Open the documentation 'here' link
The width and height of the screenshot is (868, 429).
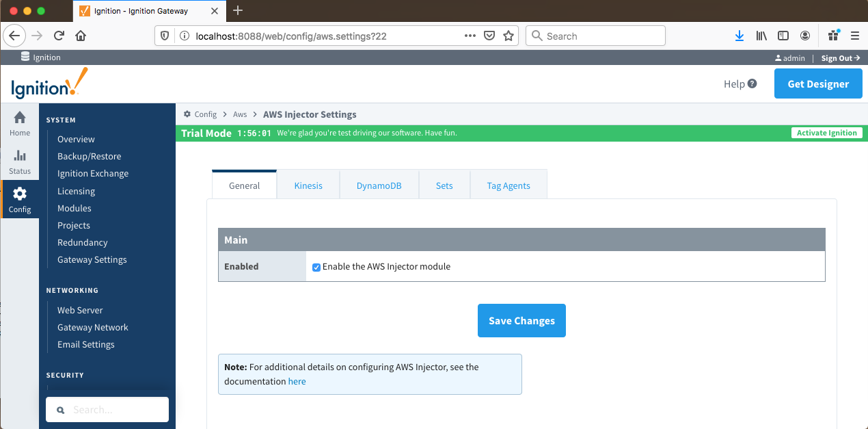pos(297,382)
